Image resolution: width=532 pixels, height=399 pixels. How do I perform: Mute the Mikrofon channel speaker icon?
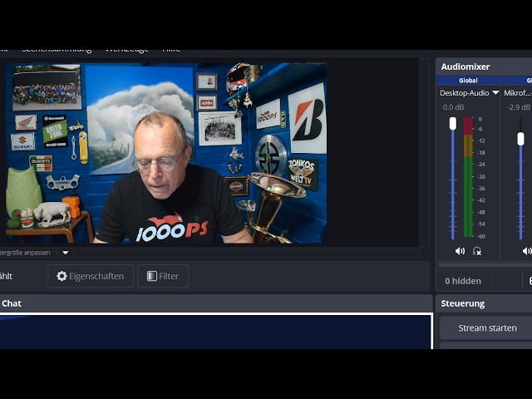[x=527, y=251]
